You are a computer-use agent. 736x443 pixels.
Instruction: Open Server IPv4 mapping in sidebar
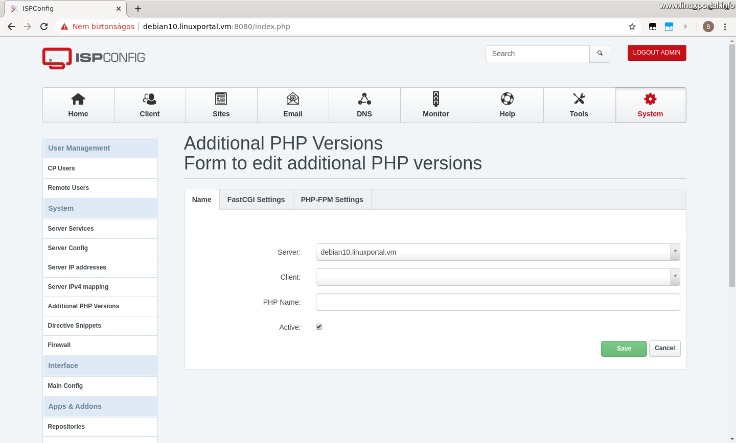(x=100, y=287)
